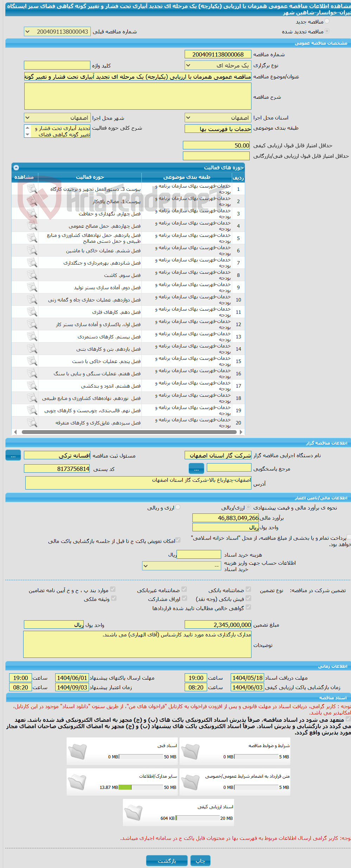Click اسناد فنی storage usage bar

[141, 757]
